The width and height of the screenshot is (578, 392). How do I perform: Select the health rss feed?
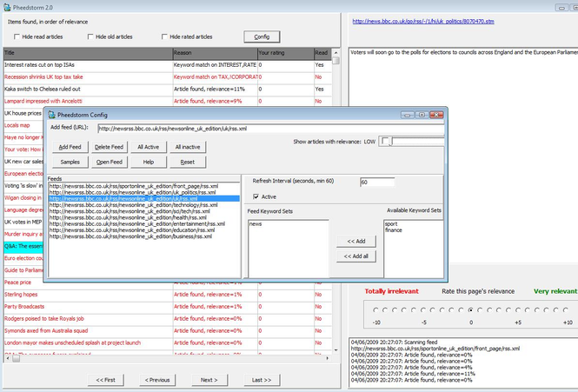point(143,217)
